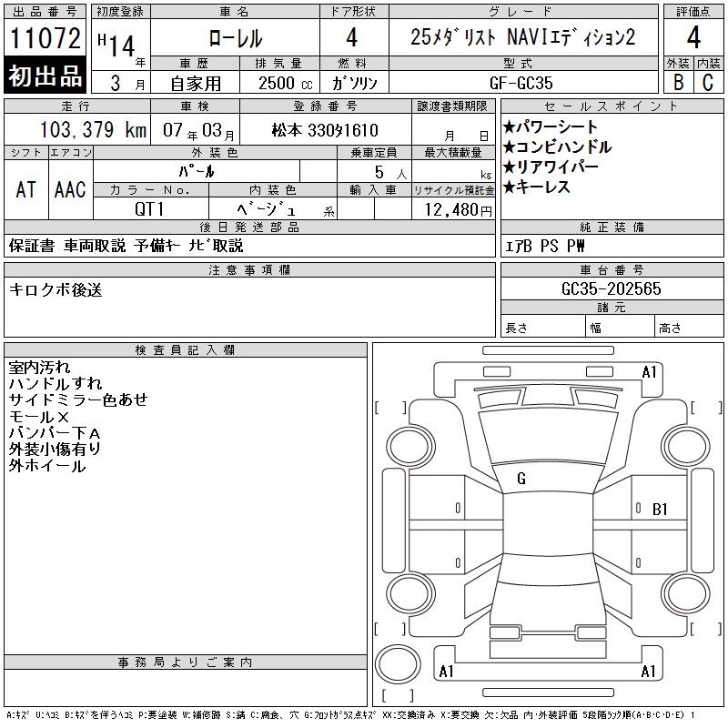Select the ★キーレス sales point
Image resolution: width=728 pixels, height=728 pixels.
pos(536,187)
